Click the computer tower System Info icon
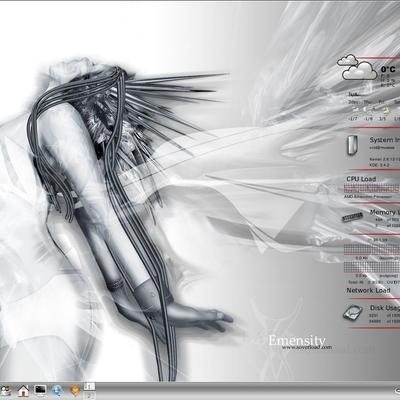400x400 pixels. (x=352, y=146)
